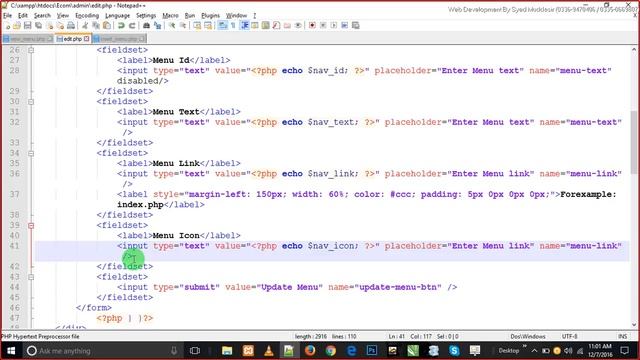
Task: Open the Macro menu
Action: pyautogui.click(x=170, y=16)
